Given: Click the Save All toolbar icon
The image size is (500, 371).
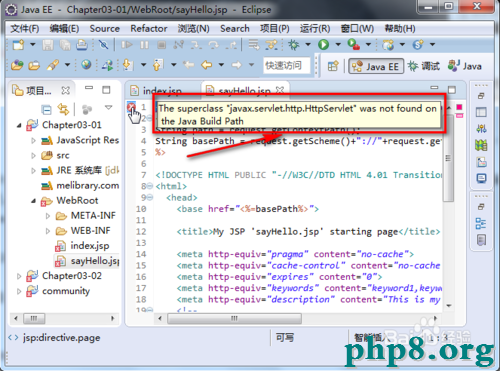Looking at the screenshot, I should [65, 45].
